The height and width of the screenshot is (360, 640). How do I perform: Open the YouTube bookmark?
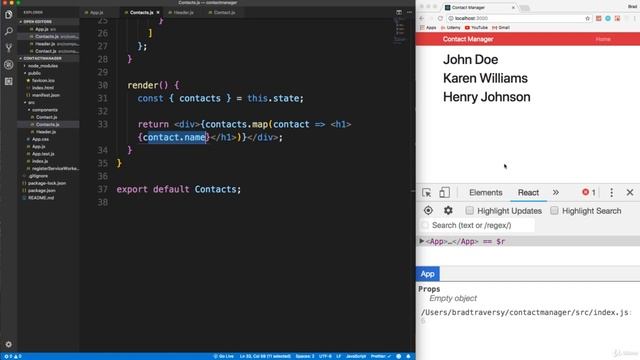pyautogui.click(x=476, y=28)
